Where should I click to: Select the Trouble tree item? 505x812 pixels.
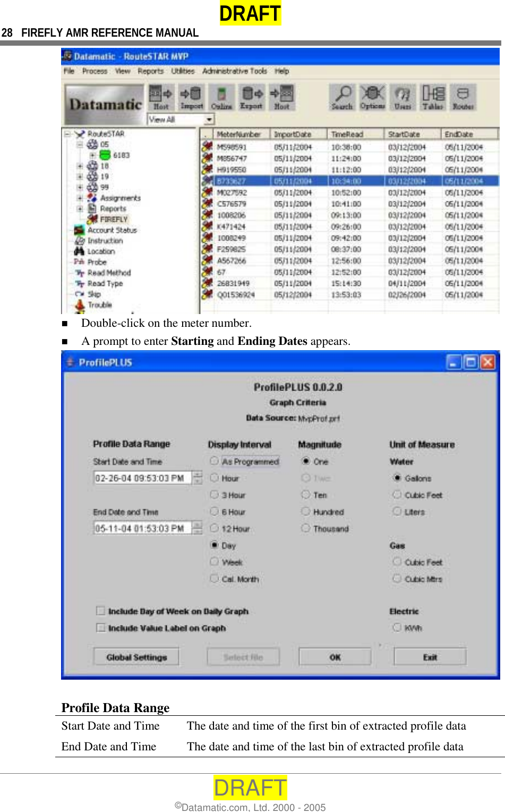[100, 304]
